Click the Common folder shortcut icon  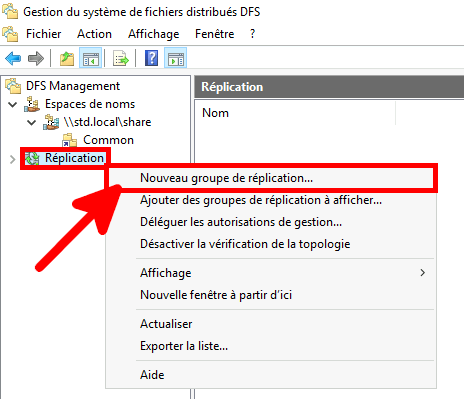[x=70, y=140]
